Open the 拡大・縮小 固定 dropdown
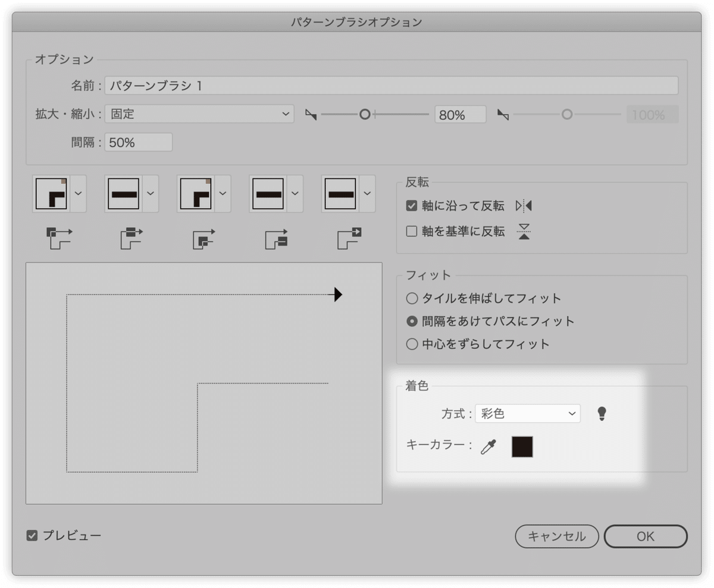714x588 pixels. 201,114
